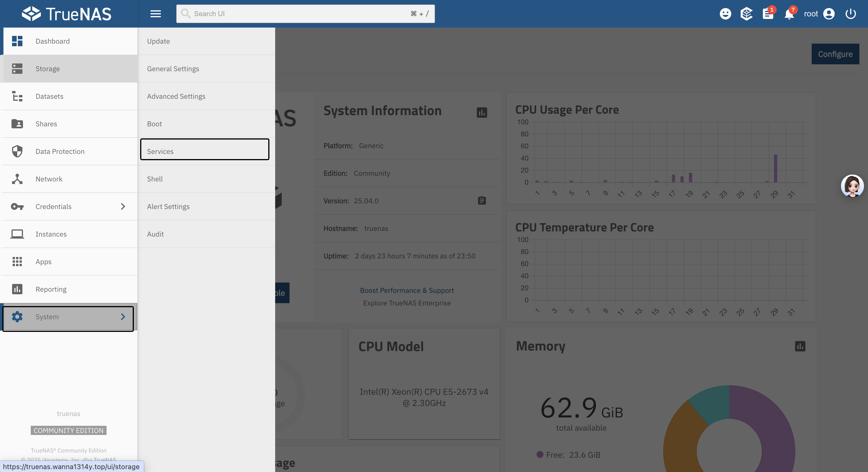
Task: Click the Credentials key icon
Action: [17, 206]
